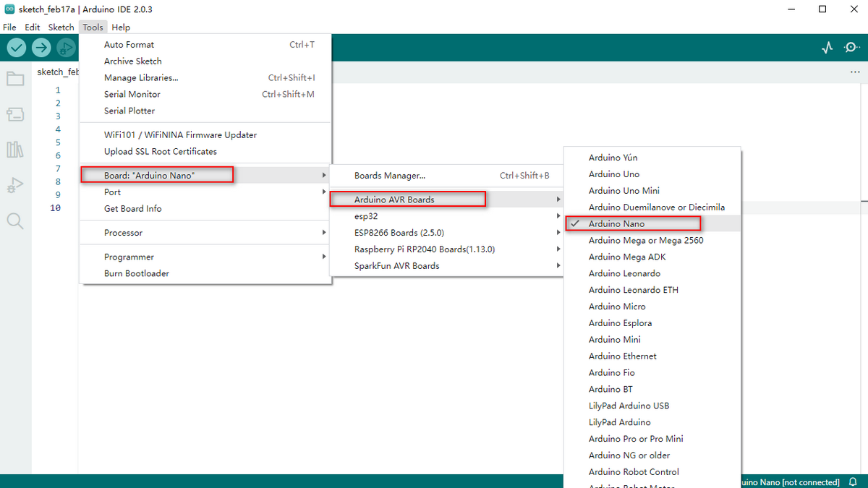The image size is (868, 488).
Task: Select Arduino NG or older
Action: (652, 455)
